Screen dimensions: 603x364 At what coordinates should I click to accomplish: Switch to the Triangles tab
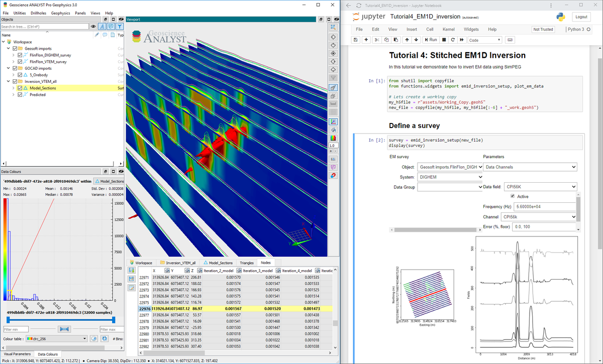(x=247, y=263)
